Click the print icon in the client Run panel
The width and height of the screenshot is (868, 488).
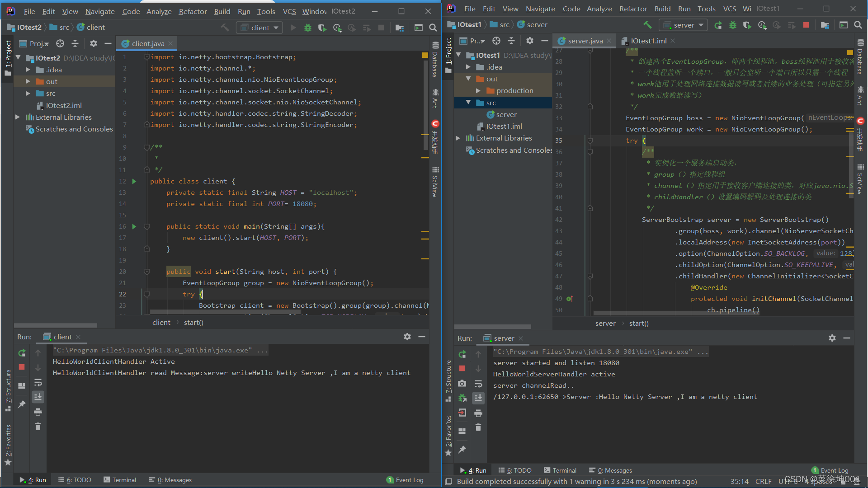coord(38,412)
